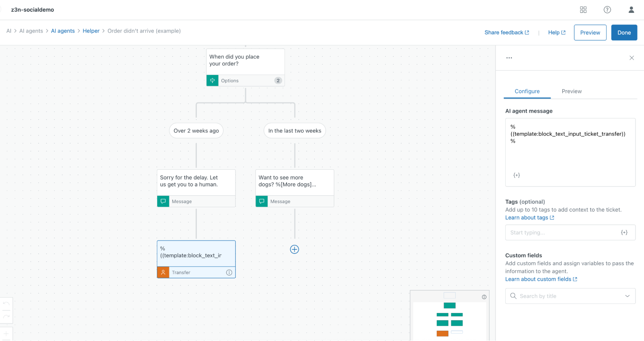The height and width of the screenshot is (341, 644).
Task: Switch to the Preview tab in panel
Action: click(x=572, y=91)
